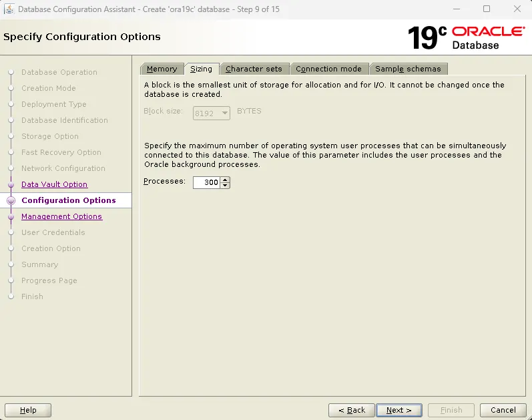Select the Sizing tab

(201, 69)
